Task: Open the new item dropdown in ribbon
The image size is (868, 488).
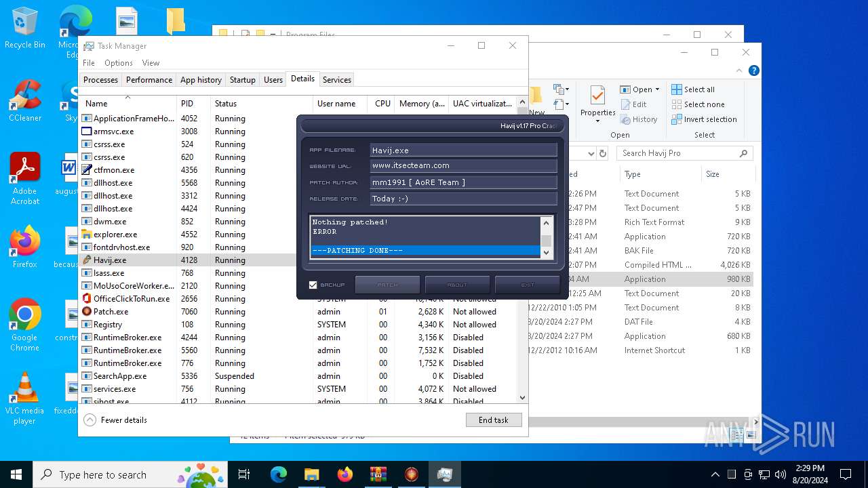Action: pos(561,89)
